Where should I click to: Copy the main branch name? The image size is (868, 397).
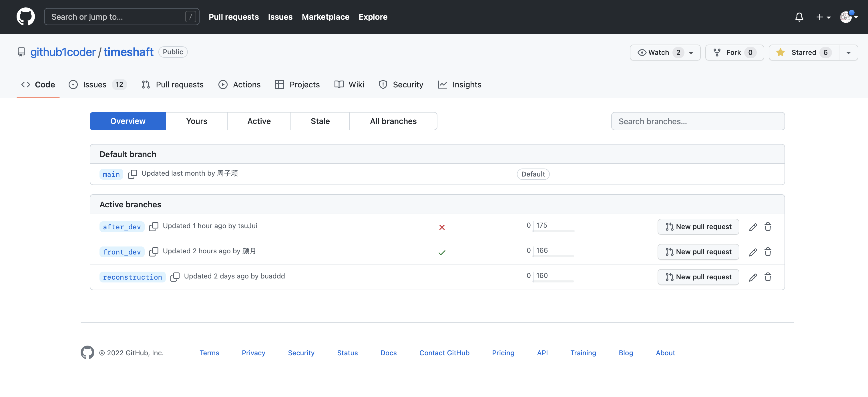tap(132, 174)
